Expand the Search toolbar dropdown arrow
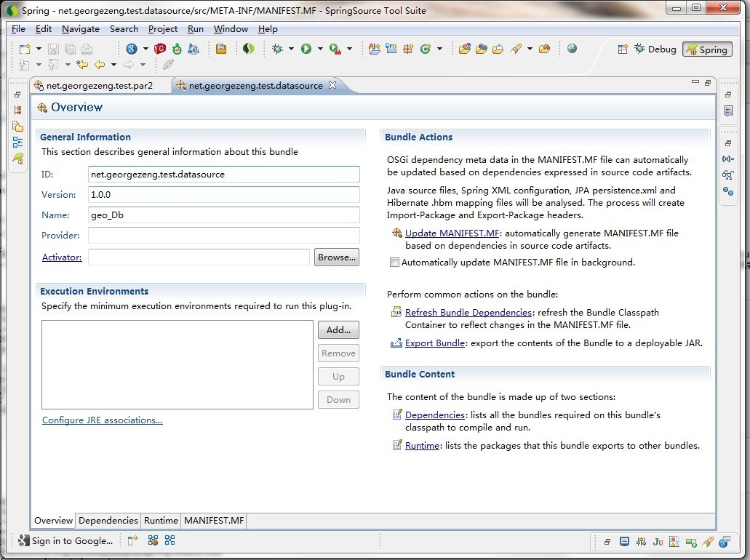 pyautogui.click(x=530, y=49)
